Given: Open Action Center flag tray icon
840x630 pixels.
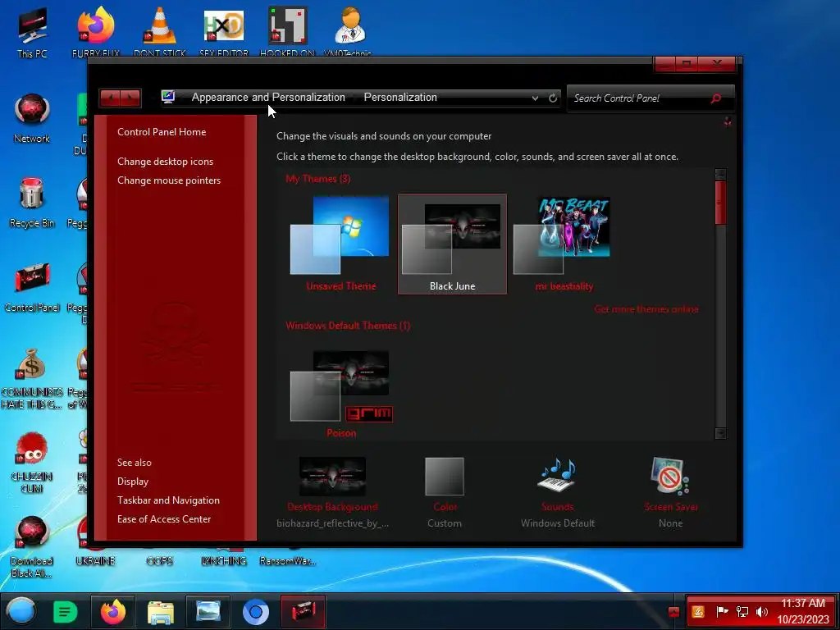Looking at the screenshot, I should click(722, 611).
